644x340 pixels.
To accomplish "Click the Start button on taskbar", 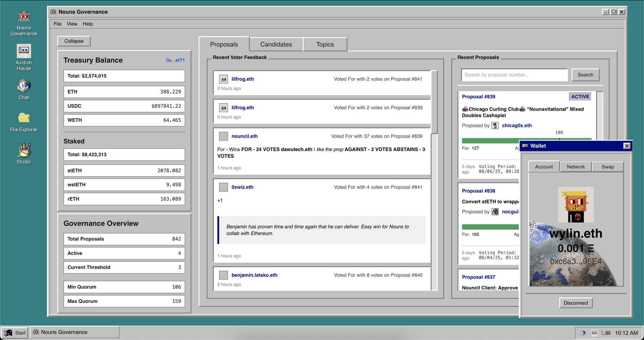I will (15, 333).
